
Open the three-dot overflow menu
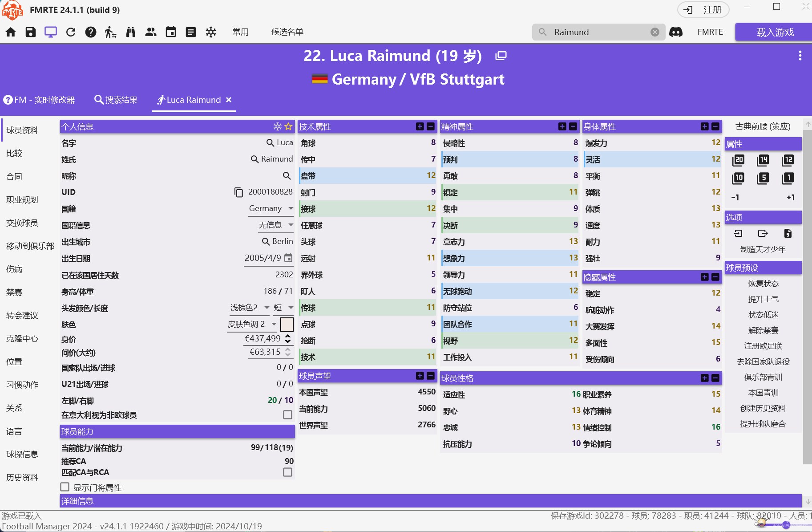pyautogui.click(x=800, y=56)
